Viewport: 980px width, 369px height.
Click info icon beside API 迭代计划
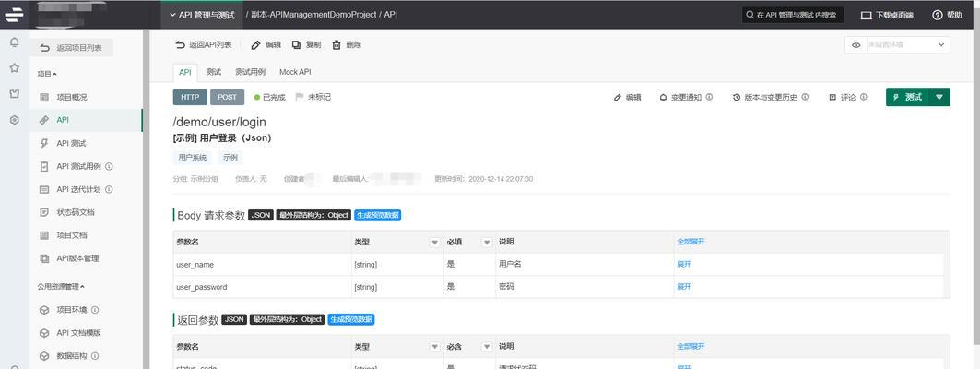(109, 189)
